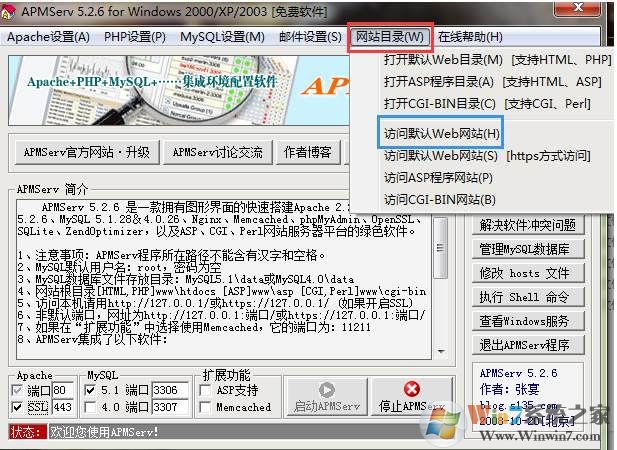Click the banner image with magnifying glass

[178, 90]
